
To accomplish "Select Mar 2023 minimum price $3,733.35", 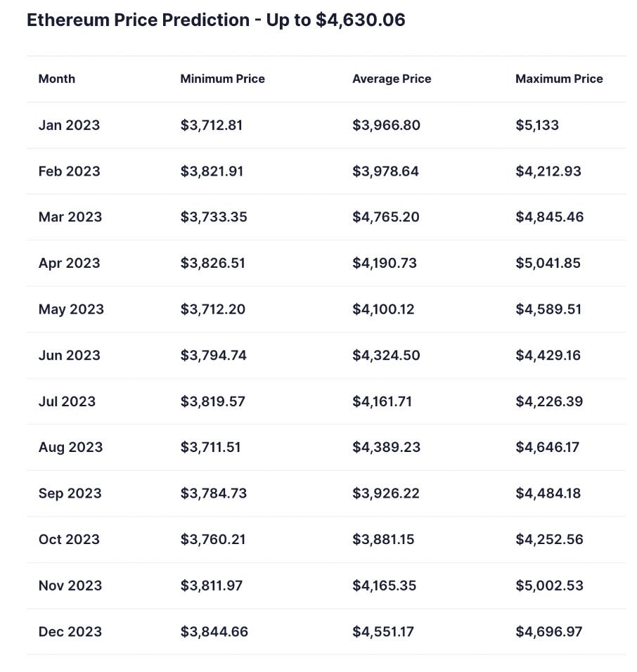I will click(214, 217).
